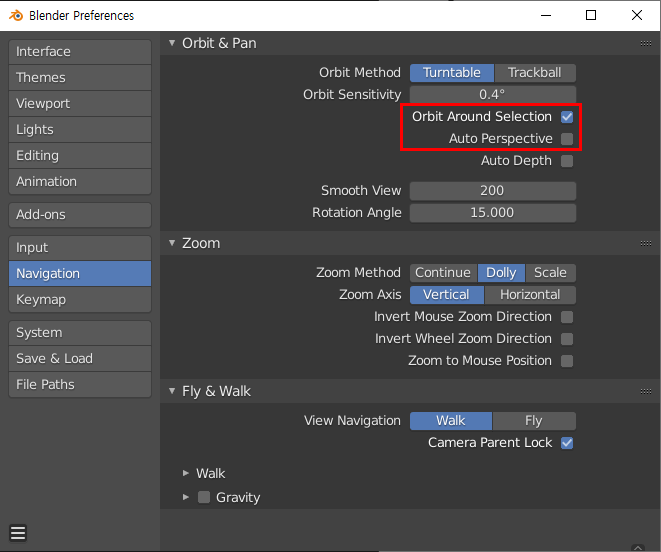This screenshot has height=552, width=661.
Task: Expand the Gravity subpanel arrow
Action: (x=185, y=497)
